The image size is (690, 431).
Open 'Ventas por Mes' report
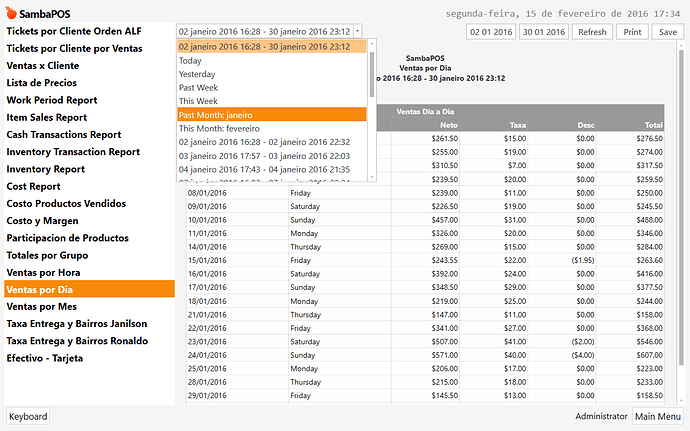pyautogui.click(x=89, y=306)
